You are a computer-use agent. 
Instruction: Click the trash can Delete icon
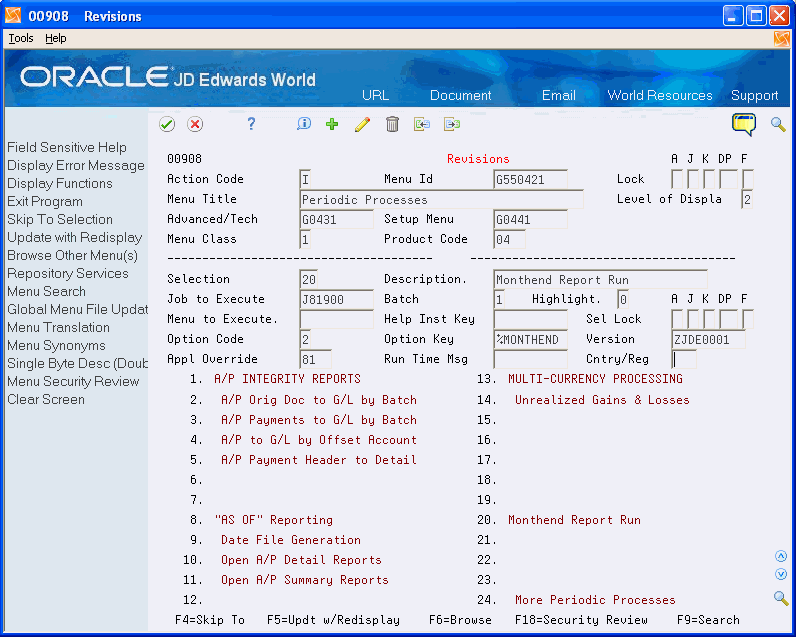(392, 124)
